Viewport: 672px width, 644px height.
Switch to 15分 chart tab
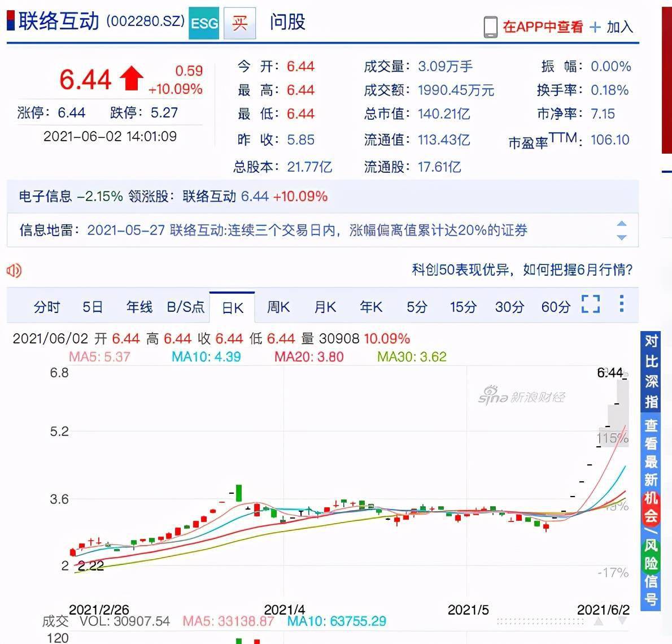point(463,307)
